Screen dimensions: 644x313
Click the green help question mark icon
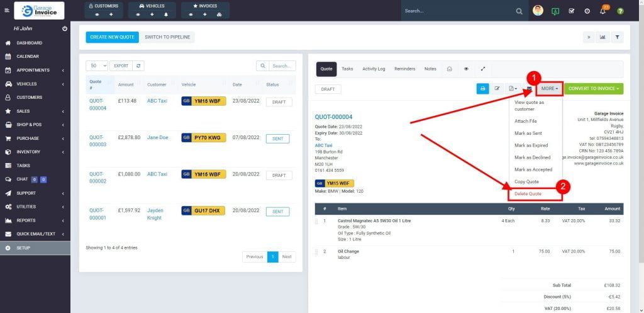tap(620, 11)
